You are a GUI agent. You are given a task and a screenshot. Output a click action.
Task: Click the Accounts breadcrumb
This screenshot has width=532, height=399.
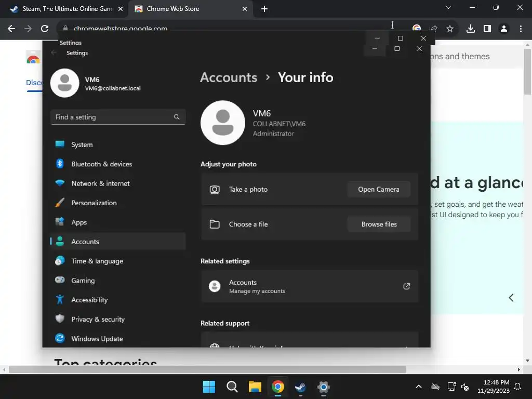coord(229,77)
